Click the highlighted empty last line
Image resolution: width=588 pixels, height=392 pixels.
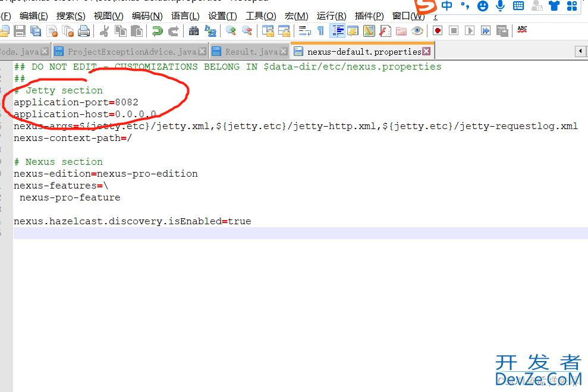[300, 233]
